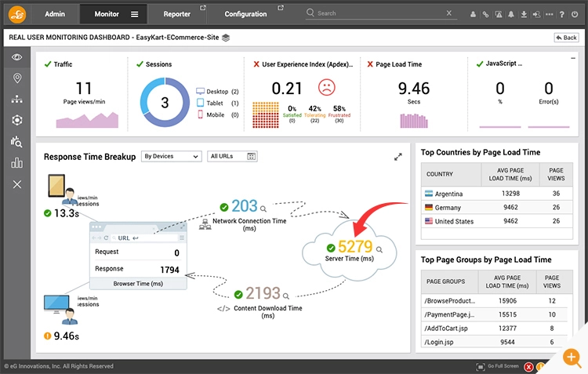Image resolution: width=588 pixels, height=374 pixels.
Task: Open the All URLs selector
Action: coord(232,156)
